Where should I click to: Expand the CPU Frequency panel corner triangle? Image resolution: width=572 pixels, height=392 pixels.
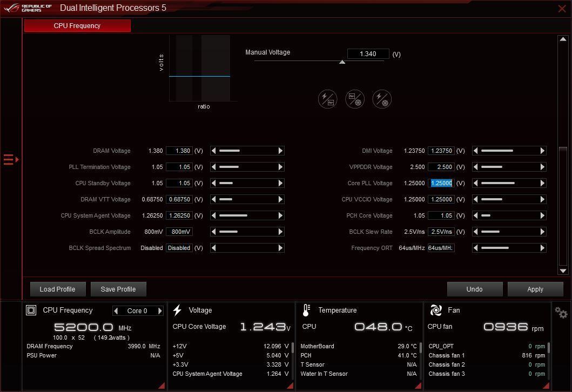[x=161, y=386]
